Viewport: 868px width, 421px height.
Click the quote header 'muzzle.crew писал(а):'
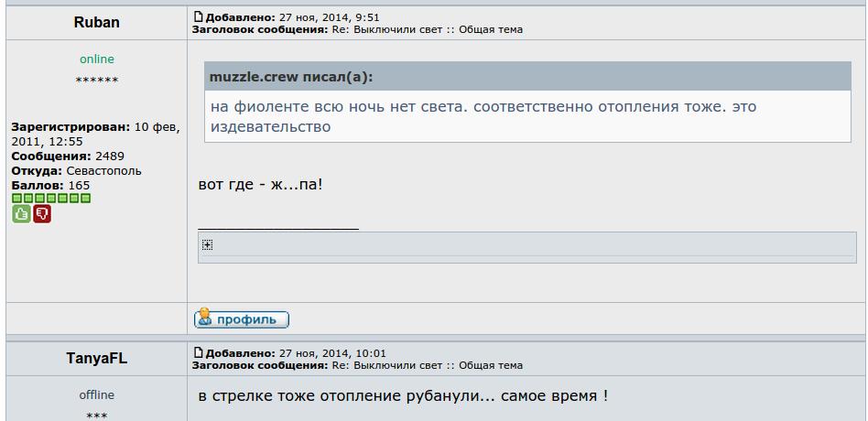291,77
